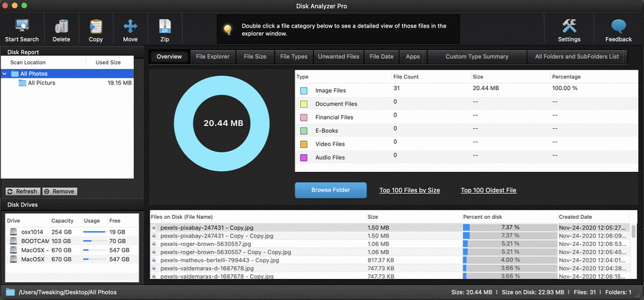This screenshot has width=644, height=300.
Task: Click the All Photos folder icon
Action: [15, 74]
